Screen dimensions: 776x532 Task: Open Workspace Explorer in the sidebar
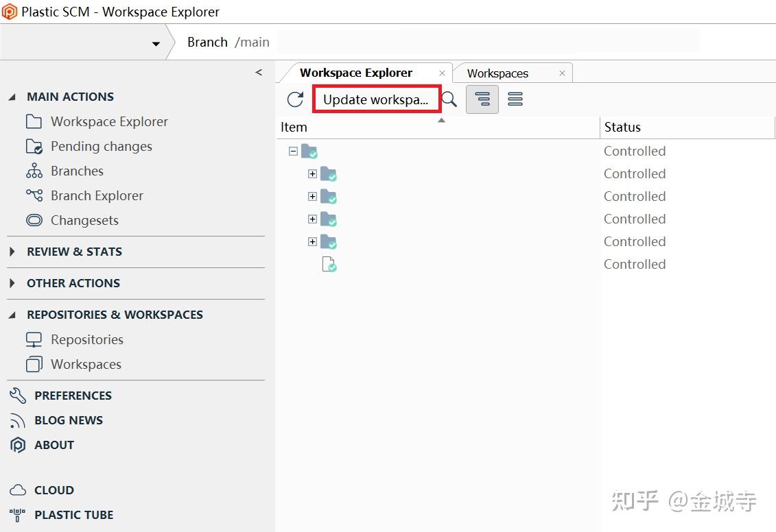click(109, 121)
